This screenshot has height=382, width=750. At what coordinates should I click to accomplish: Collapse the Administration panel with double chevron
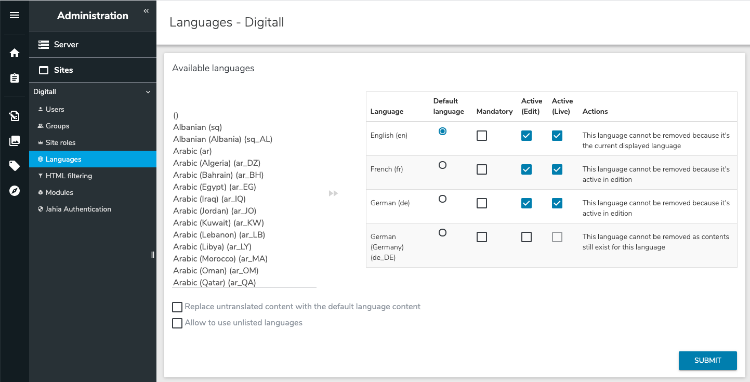(146, 11)
